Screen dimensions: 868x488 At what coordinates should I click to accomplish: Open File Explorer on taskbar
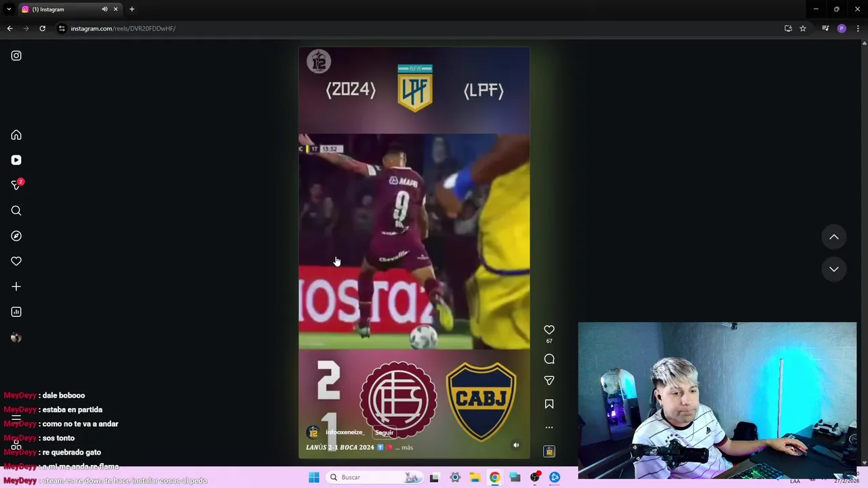(475, 477)
